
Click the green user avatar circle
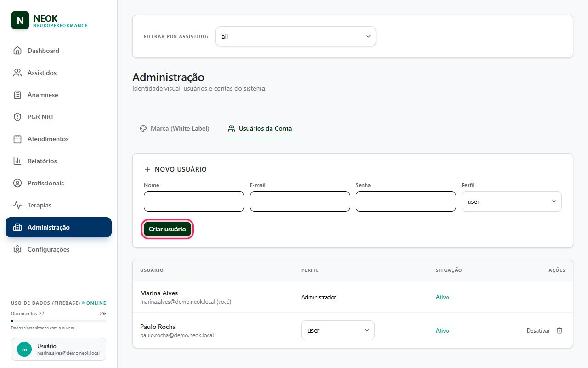[24, 349]
